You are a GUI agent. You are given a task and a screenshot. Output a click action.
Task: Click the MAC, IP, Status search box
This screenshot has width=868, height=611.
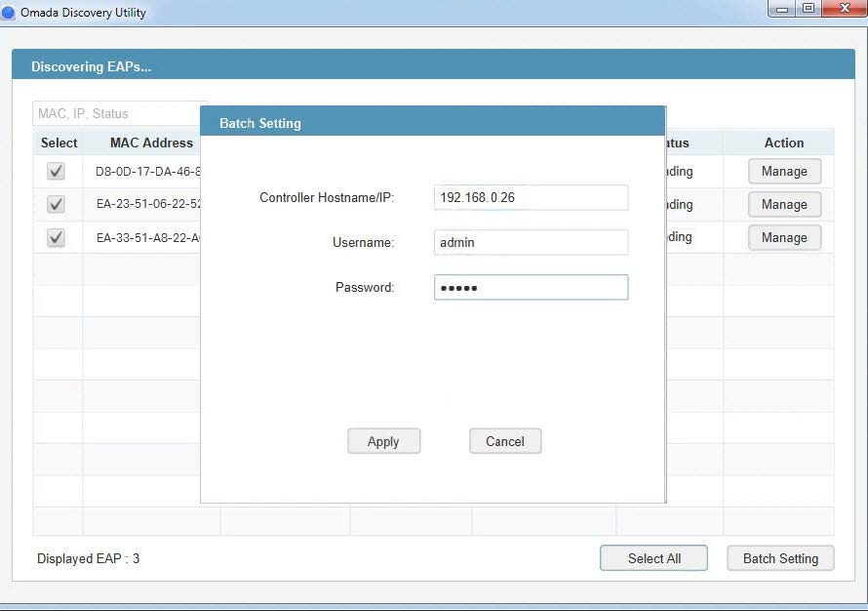tap(117, 113)
